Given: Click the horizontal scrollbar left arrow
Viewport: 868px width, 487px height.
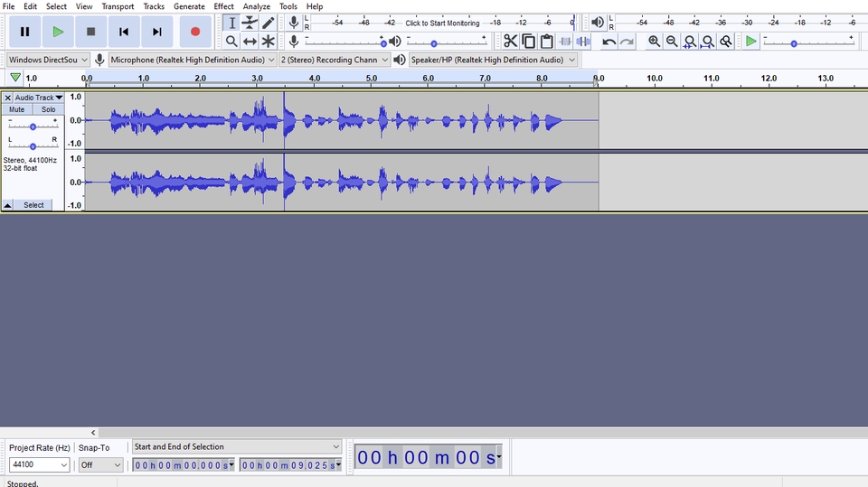Looking at the screenshot, I should click(x=93, y=433).
